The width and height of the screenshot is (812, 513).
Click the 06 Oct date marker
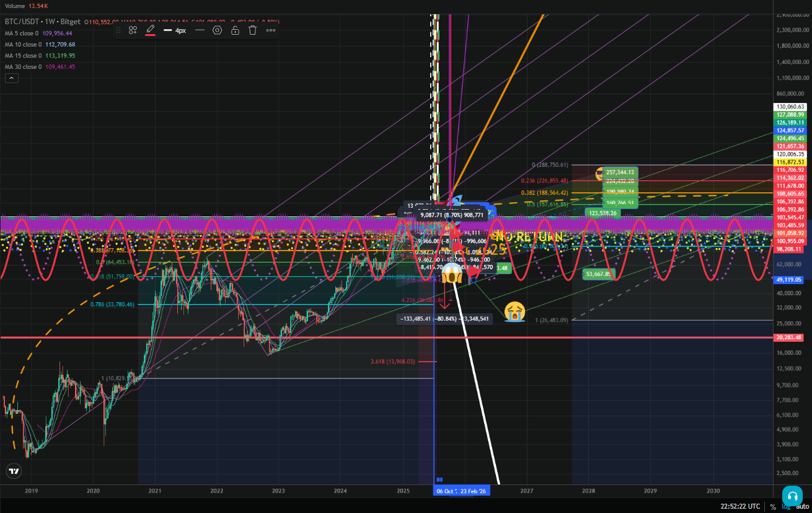446,491
